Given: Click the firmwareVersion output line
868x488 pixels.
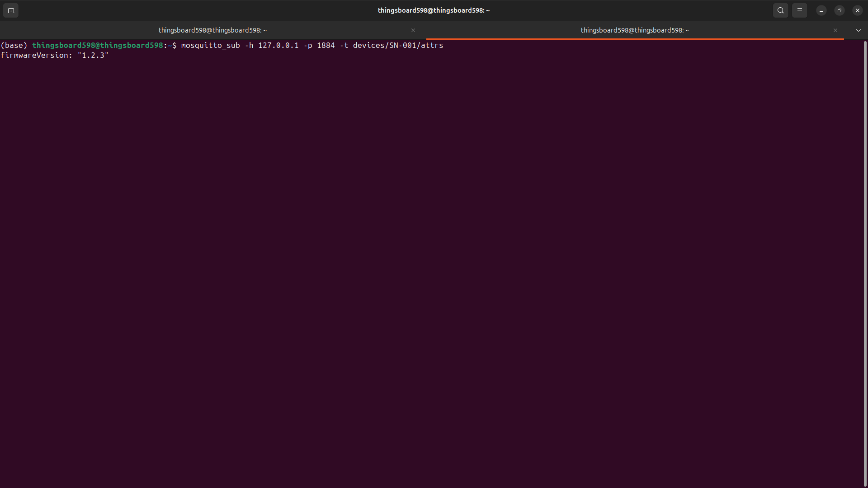Looking at the screenshot, I should pos(54,55).
